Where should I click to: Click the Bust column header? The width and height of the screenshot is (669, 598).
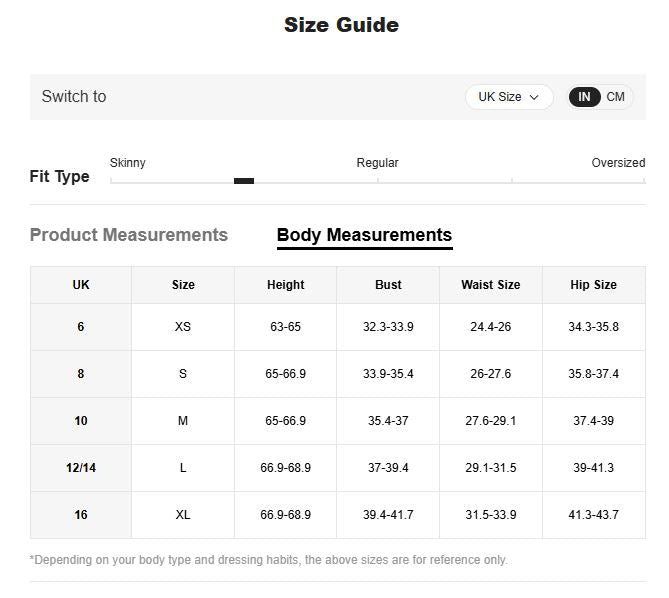point(388,285)
